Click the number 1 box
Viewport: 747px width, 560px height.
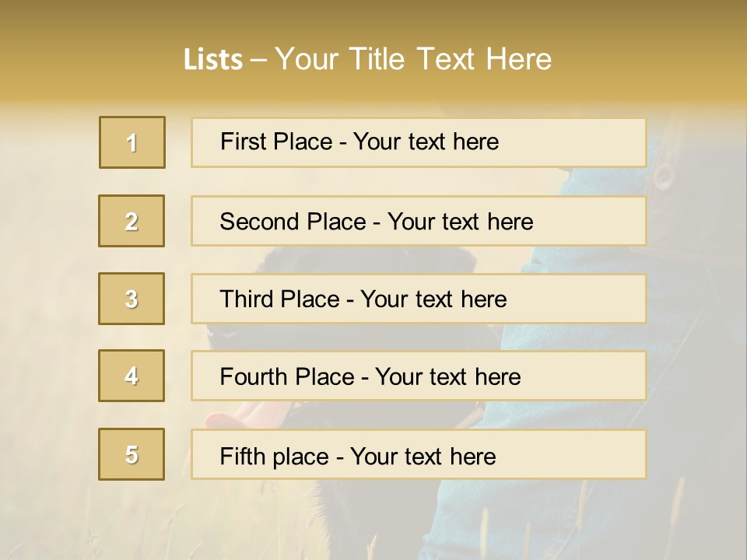point(132,142)
